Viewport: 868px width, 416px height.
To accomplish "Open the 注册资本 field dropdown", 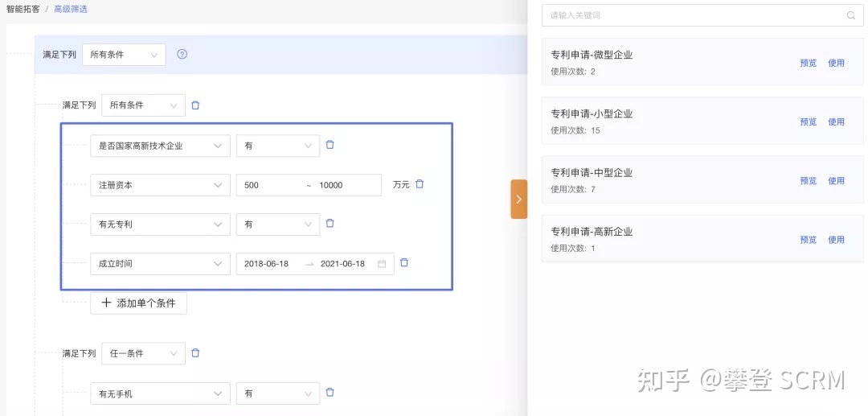I will click(161, 185).
